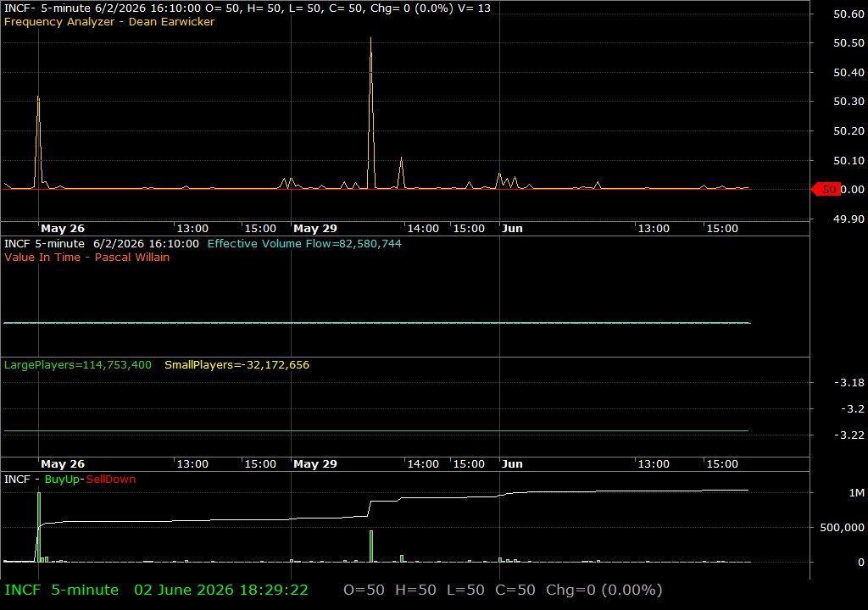Click C=50 in the status bar

[x=515, y=590]
